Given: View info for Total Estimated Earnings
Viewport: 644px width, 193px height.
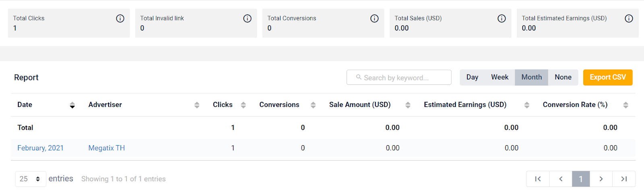Looking at the screenshot, I should click(x=629, y=18).
